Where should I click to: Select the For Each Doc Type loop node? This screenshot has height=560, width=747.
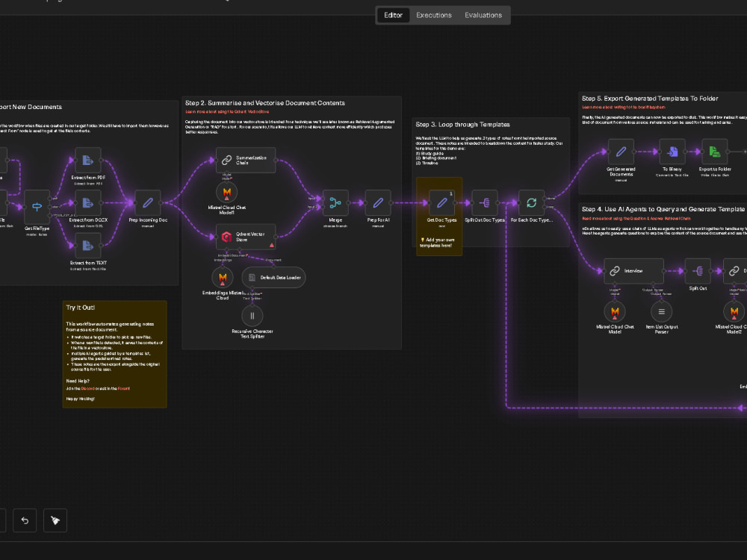tap(532, 203)
